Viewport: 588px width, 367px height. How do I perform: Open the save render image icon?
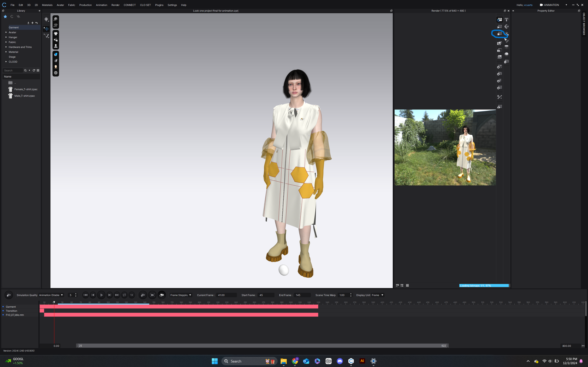pos(499,43)
